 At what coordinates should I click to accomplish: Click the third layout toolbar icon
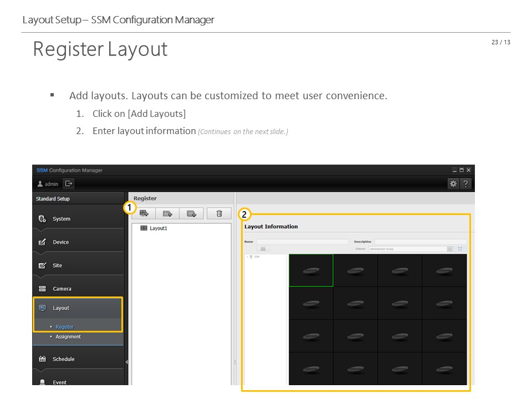[191, 213]
